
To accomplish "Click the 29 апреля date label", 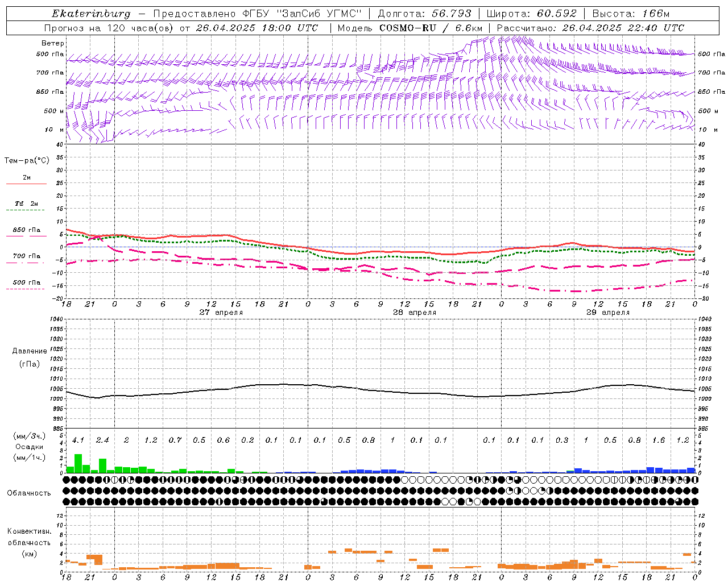I will (x=608, y=313).
